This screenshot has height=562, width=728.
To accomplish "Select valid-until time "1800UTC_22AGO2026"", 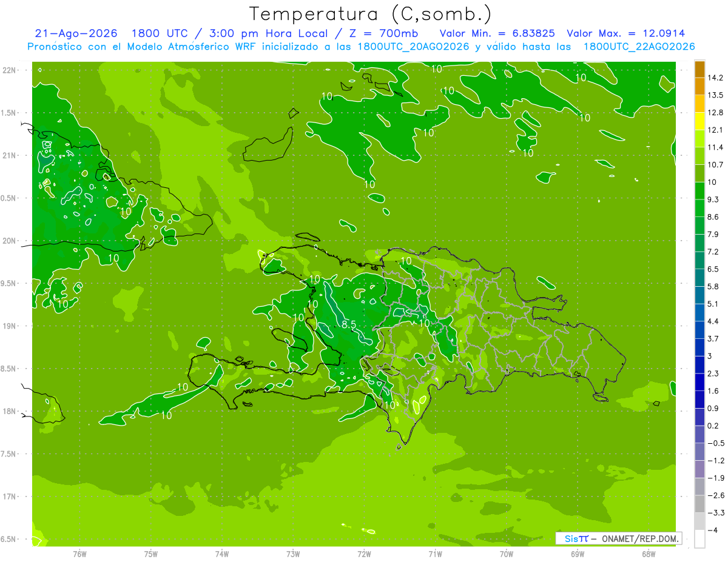I will pyautogui.click(x=639, y=47).
